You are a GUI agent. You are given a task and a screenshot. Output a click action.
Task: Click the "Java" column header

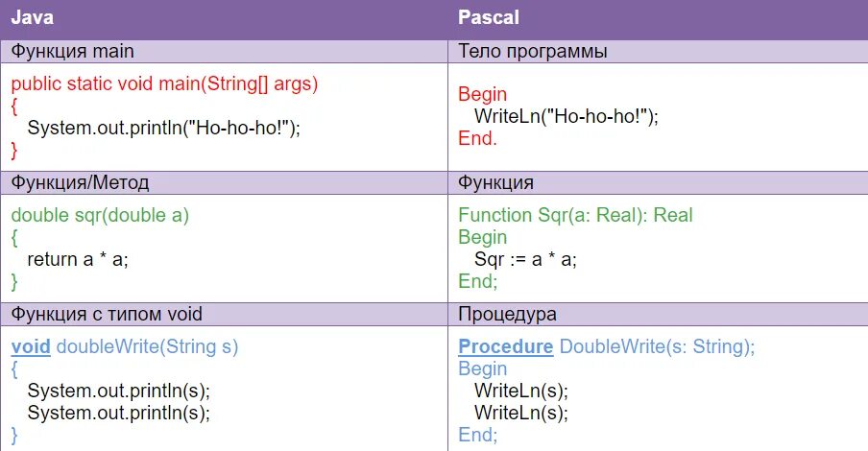pos(32,18)
